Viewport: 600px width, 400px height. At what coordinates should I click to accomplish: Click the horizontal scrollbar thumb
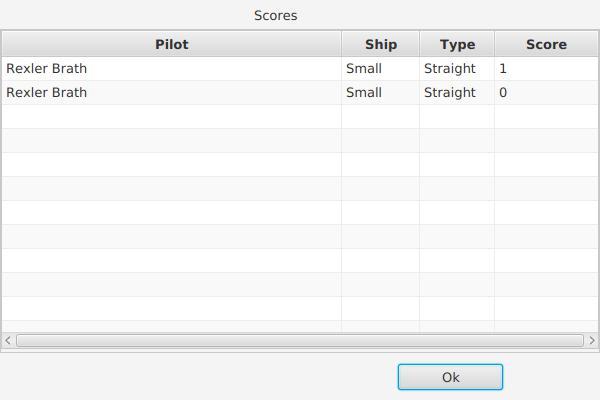(300, 340)
